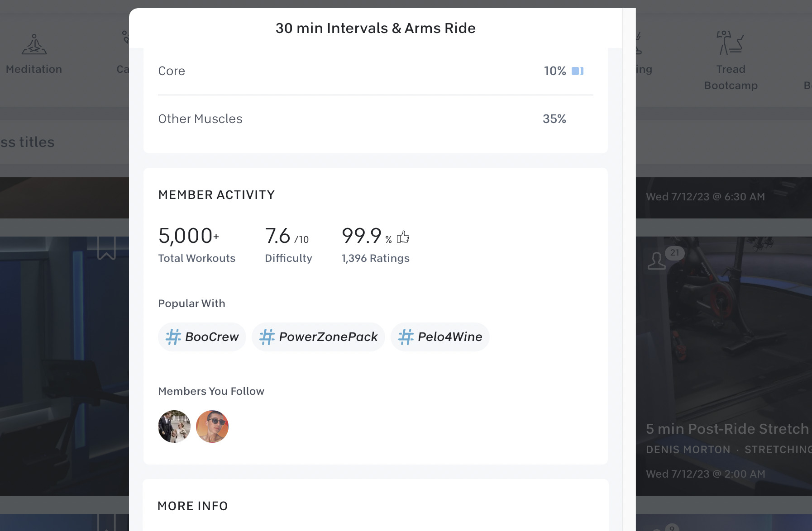Image resolution: width=812 pixels, height=531 pixels.
Task: Click the BooCrew hashtag icon
Action: click(173, 337)
